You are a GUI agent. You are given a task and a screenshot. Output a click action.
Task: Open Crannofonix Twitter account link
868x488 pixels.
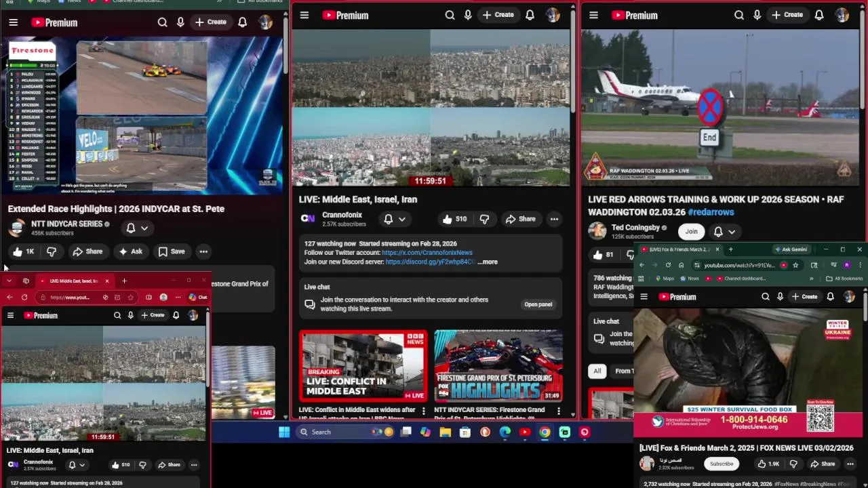427,253
